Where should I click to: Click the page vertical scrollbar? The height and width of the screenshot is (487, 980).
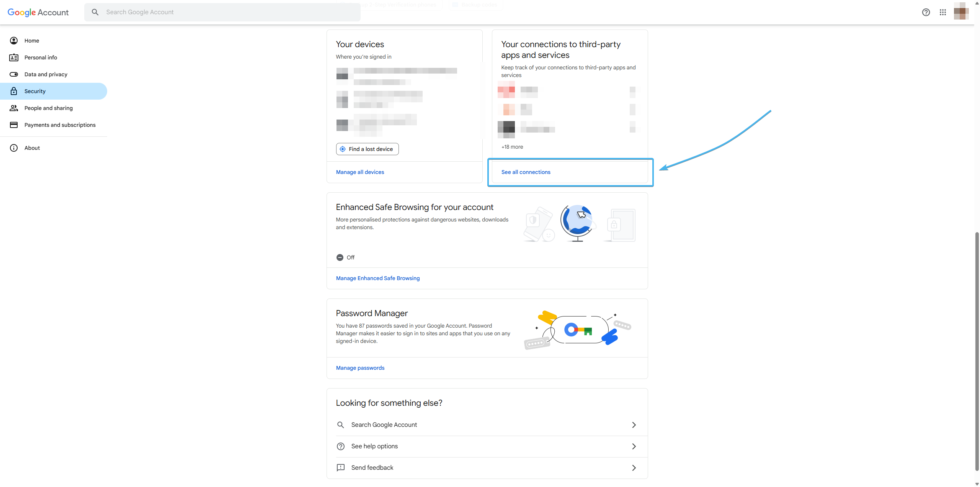tap(977, 351)
